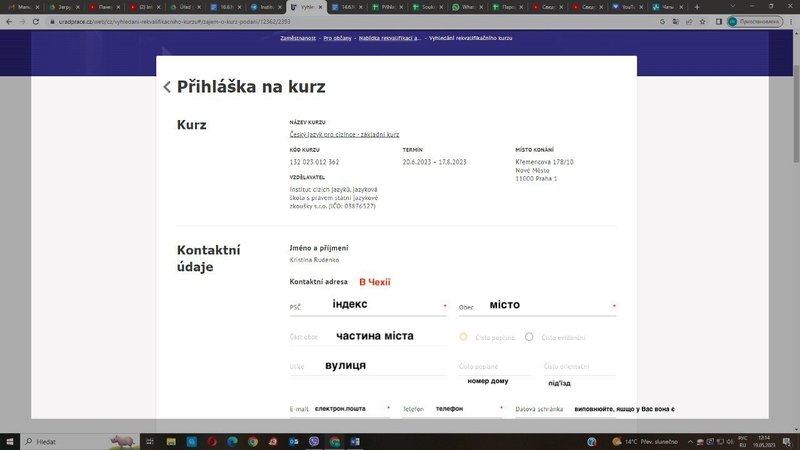Click the weather widget showing 14°C

point(645,441)
